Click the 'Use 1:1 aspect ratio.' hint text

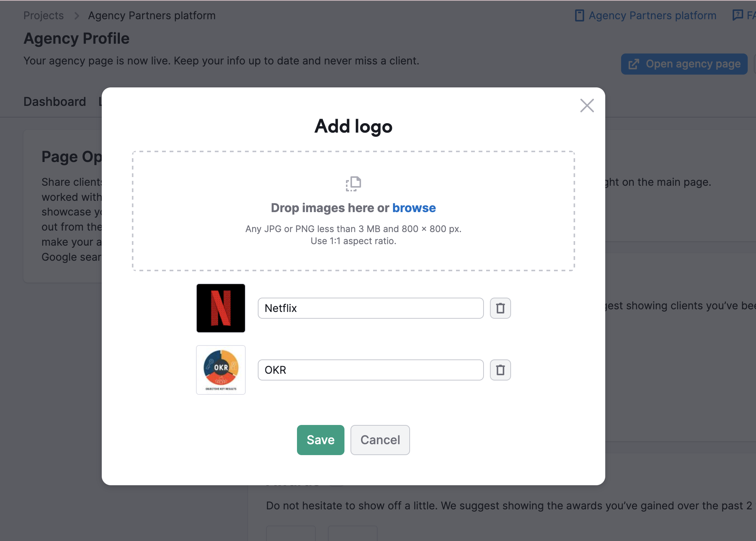[x=354, y=241]
